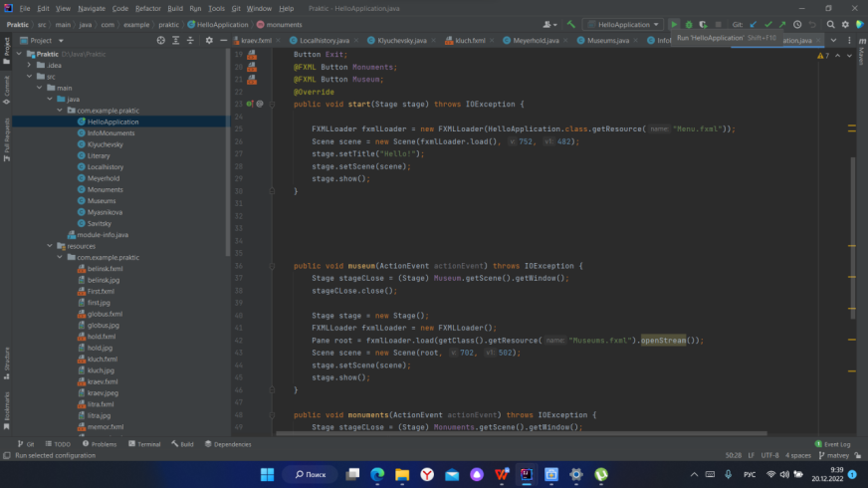This screenshot has height=489, width=868.
Task: Commit changes with green Git checkmark
Action: coord(767,24)
